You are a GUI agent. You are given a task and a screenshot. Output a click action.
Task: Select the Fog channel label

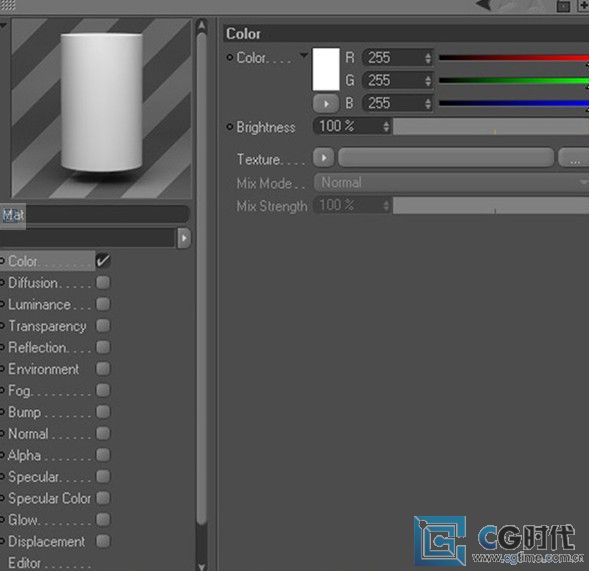pyautogui.click(x=20, y=391)
